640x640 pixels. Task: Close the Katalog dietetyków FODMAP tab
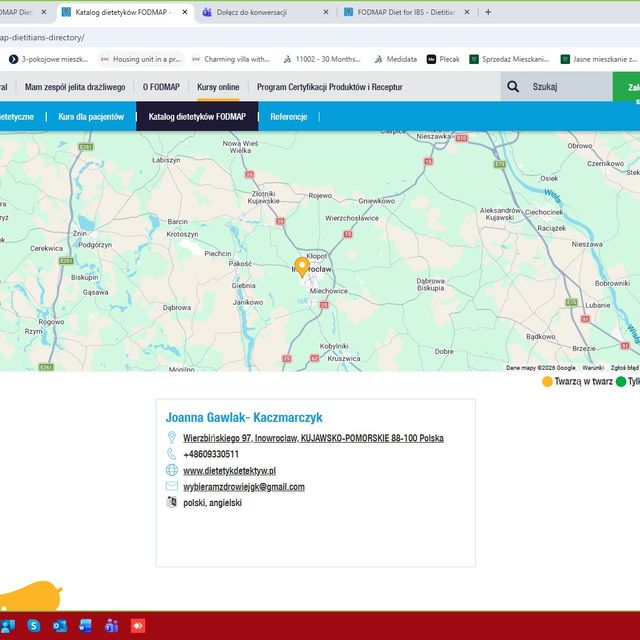click(185, 12)
